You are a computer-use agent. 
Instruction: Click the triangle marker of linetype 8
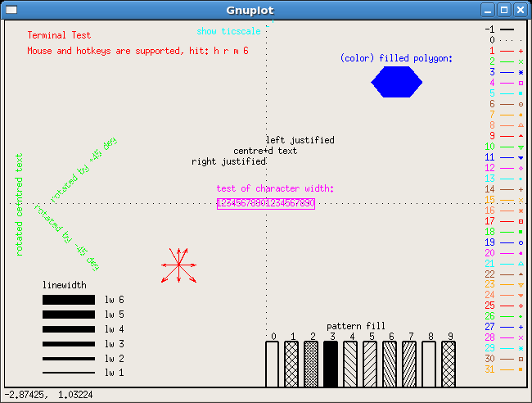point(521,125)
